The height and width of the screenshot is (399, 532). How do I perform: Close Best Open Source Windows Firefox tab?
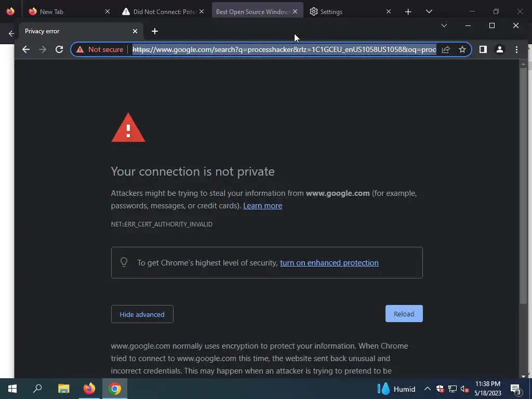click(295, 11)
